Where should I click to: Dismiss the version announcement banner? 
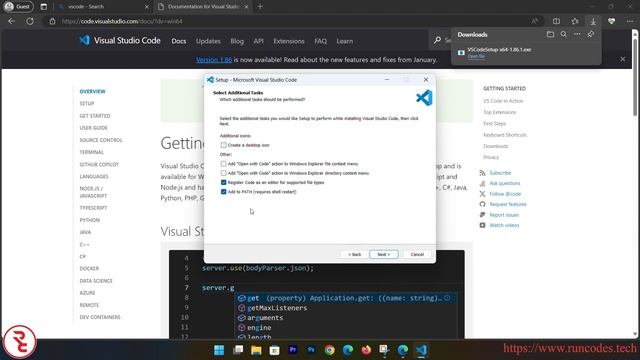pos(622,59)
